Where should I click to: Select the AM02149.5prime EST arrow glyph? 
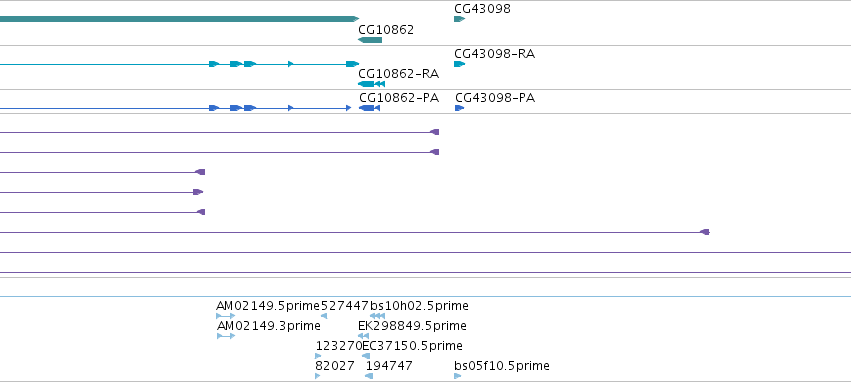pyautogui.click(x=226, y=316)
